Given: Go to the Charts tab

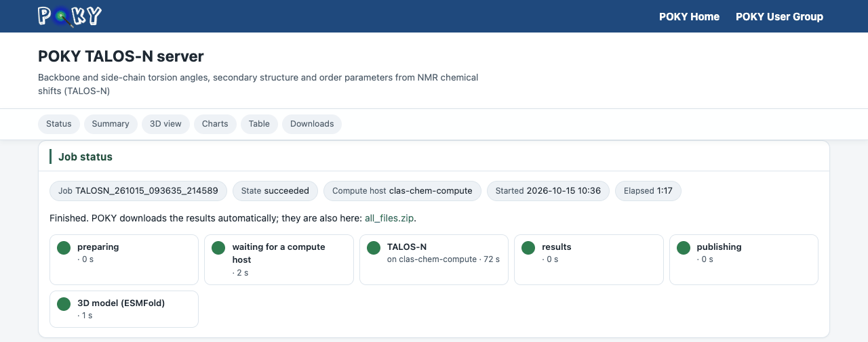Looking at the screenshot, I should point(215,124).
